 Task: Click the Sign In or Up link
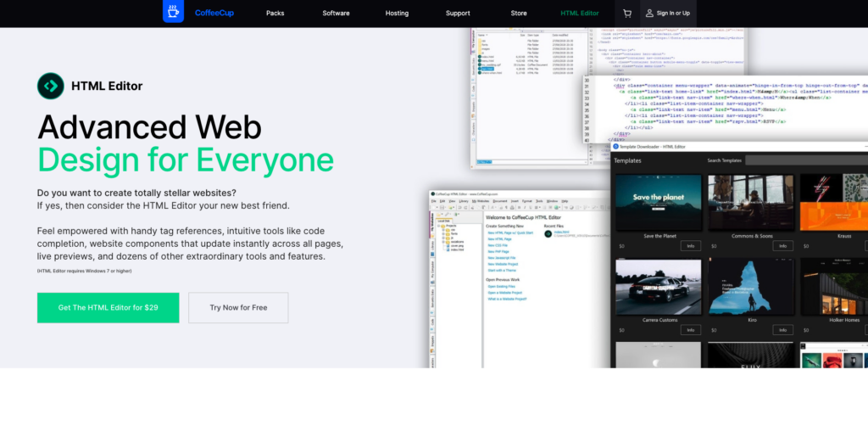(x=674, y=14)
